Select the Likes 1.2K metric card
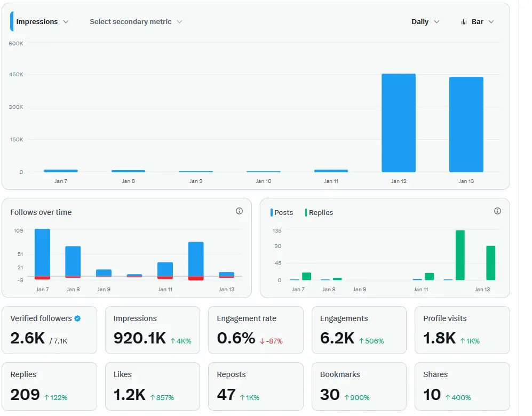The height and width of the screenshot is (416, 532). pyautogui.click(x=152, y=387)
